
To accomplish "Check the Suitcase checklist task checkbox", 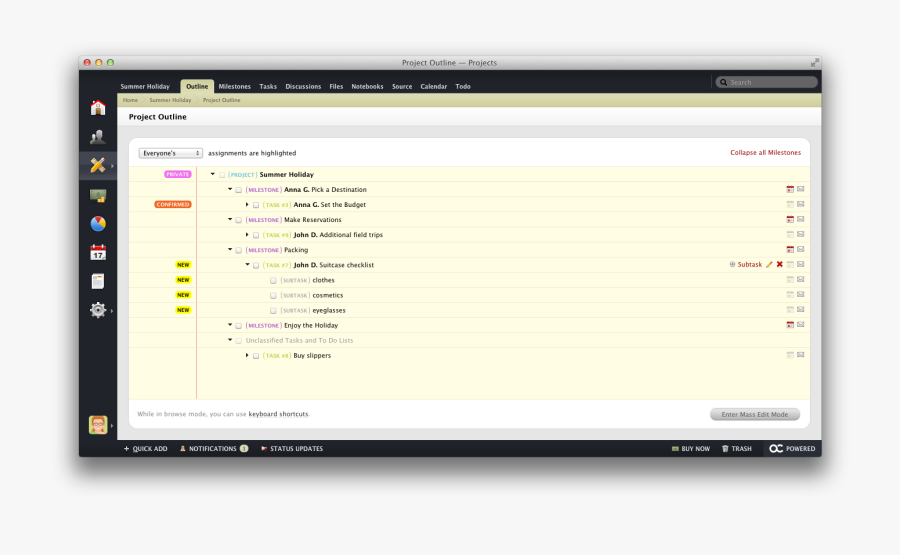I will tap(256, 265).
